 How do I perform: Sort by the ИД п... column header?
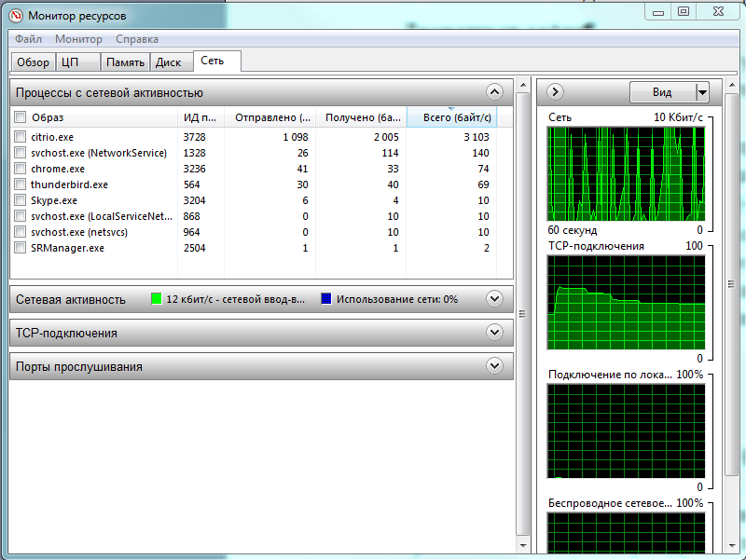tap(200, 117)
